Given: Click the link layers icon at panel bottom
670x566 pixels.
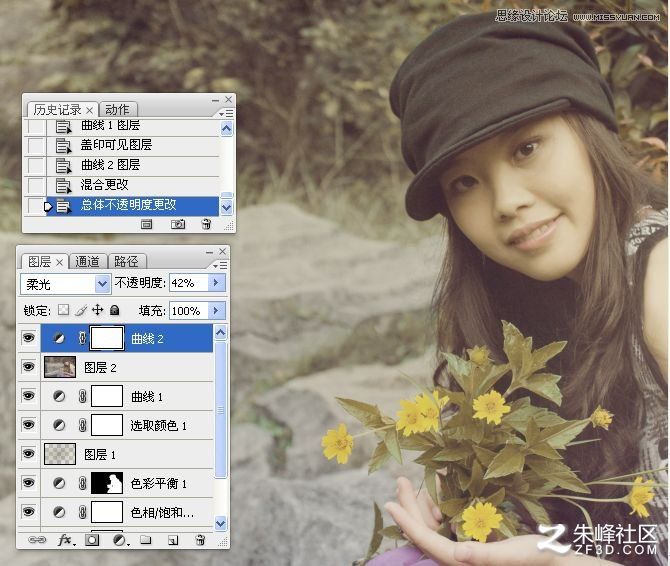Looking at the screenshot, I should point(37,540).
